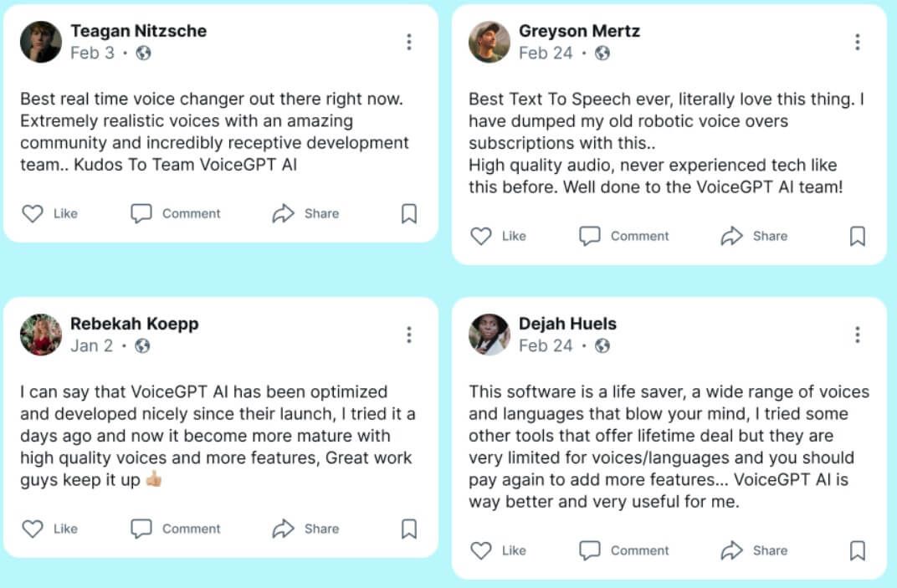Like Teagan Nitzsche's post with the heart

(x=33, y=214)
